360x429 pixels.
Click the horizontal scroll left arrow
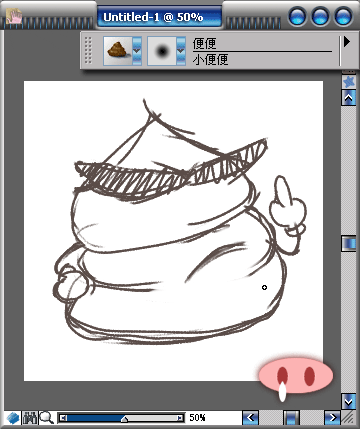point(250,418)
